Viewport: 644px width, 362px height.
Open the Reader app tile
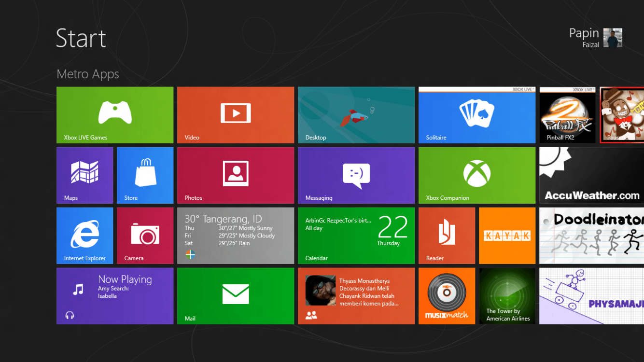(x=447, y=236)
